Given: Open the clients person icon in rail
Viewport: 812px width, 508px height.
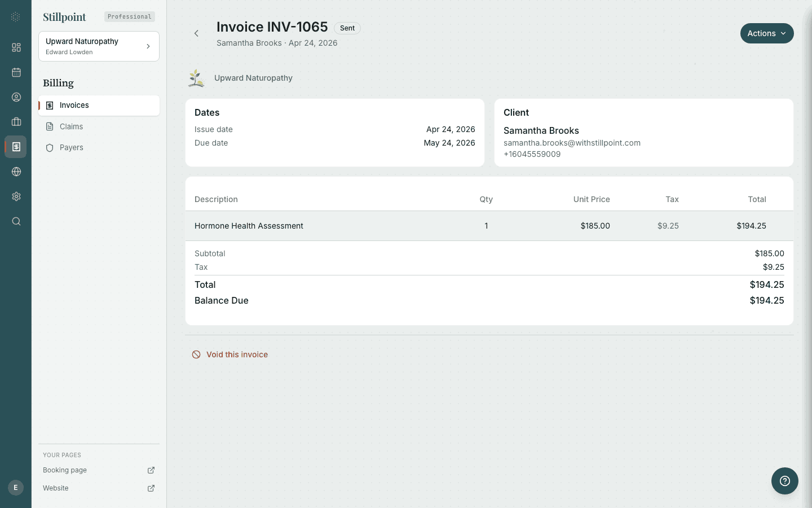Looking at the screenshot, I should (x=16, y=97).
